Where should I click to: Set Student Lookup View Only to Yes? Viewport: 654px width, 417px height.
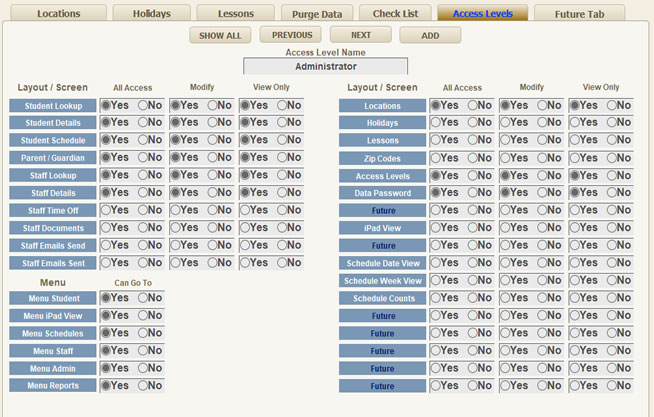click(245, 106)
